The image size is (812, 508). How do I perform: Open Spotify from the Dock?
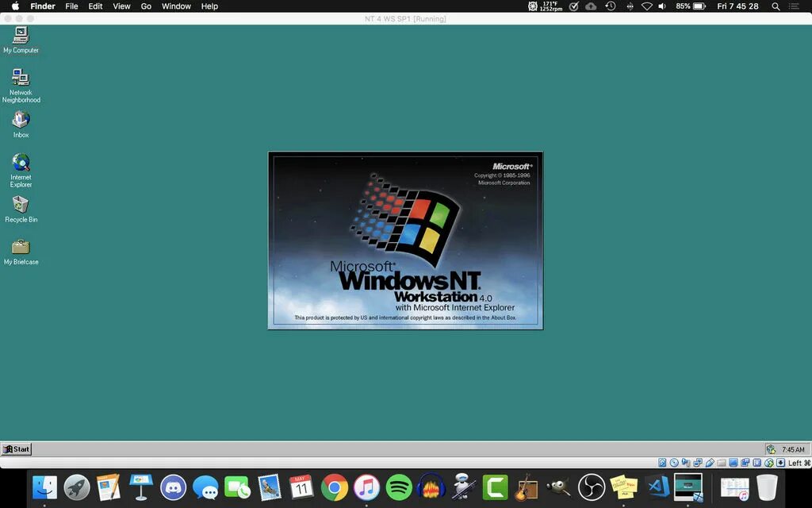[398, 487]
